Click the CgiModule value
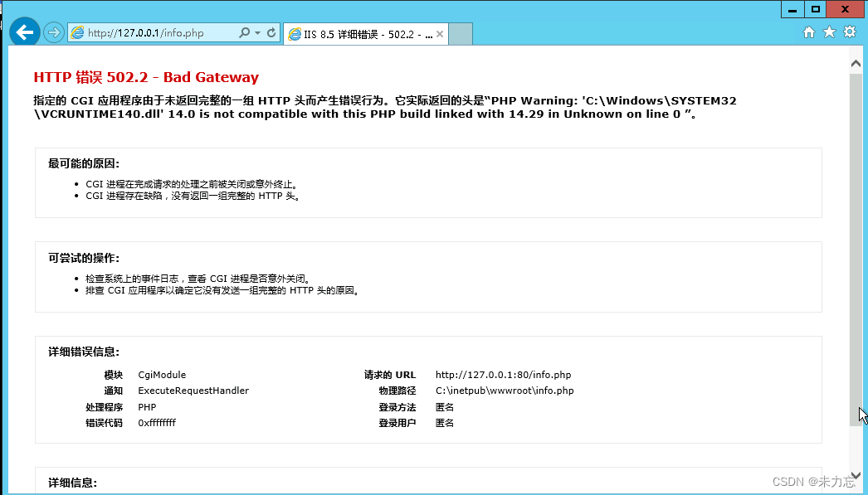This screenshot has height=495, width=868. click(162, 375)
